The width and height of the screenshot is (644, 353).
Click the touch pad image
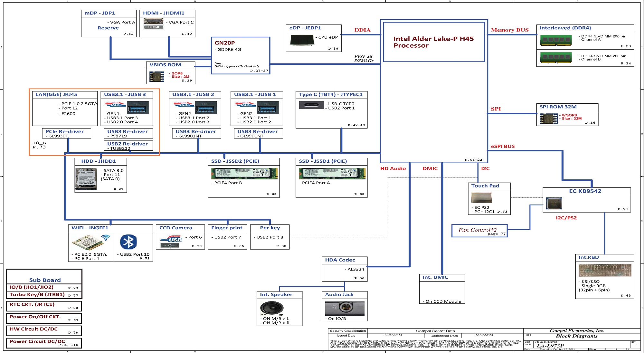pyautogui.click(x=481, y=198)
